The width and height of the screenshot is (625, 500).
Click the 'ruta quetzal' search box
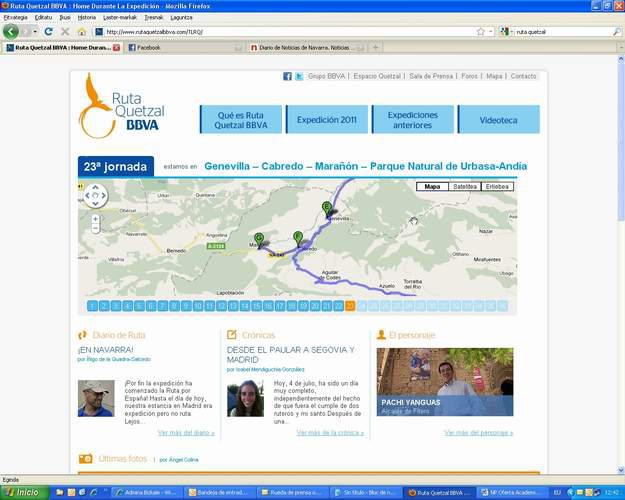coord(563,31)
